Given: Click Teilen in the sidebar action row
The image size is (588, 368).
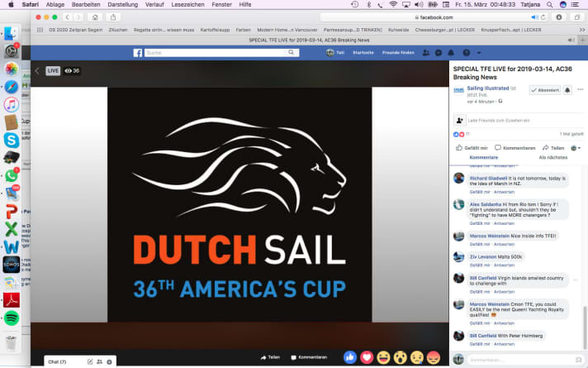Looking at the screenshot, I should 553,148.
